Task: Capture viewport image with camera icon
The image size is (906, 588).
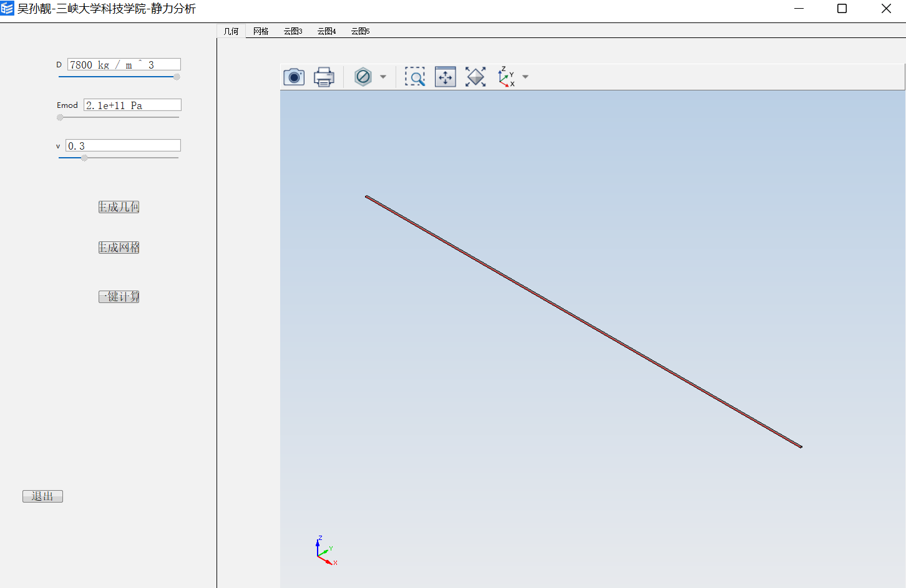Action: point(294,77)
